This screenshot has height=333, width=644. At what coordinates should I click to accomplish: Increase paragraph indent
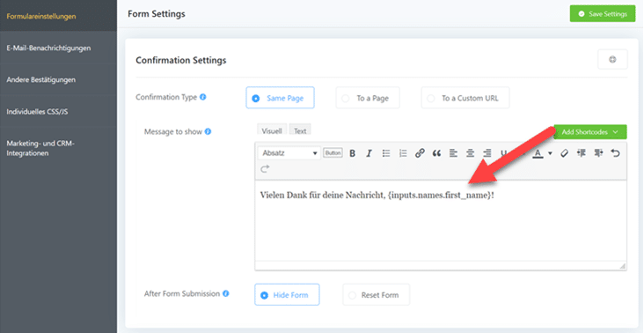pyautogui.click(x=598, y=153)
